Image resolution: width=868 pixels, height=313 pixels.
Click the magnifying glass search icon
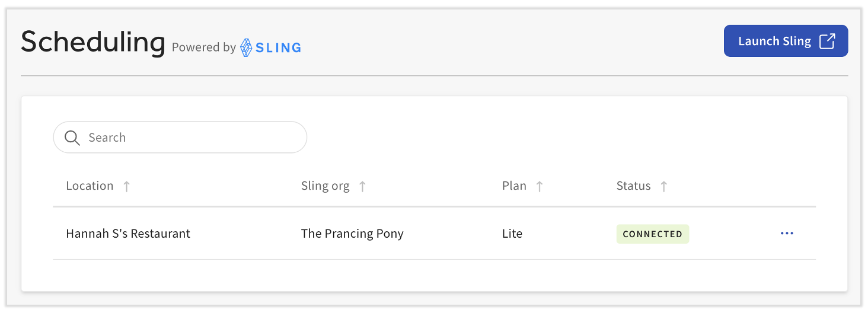click(x=72, y=138)
